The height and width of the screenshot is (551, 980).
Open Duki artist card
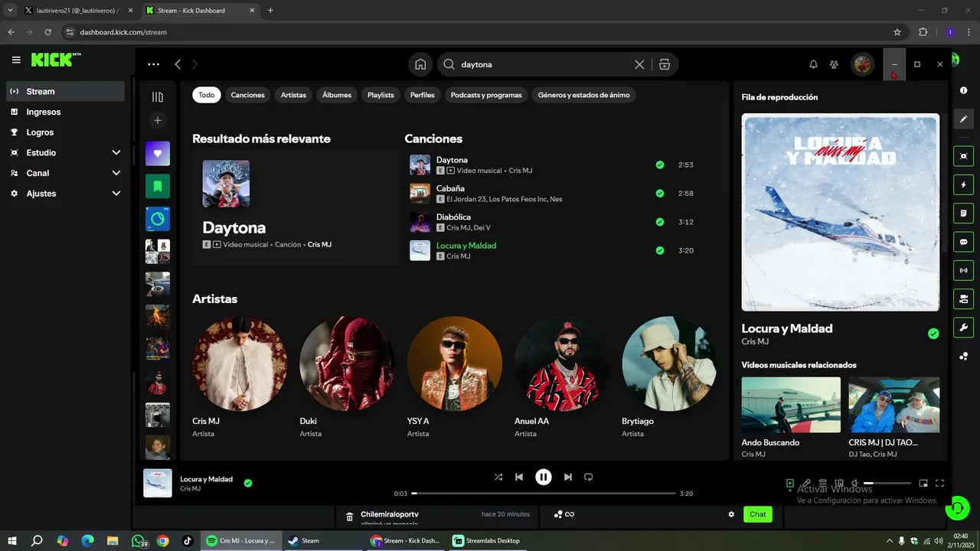point(347,379)
